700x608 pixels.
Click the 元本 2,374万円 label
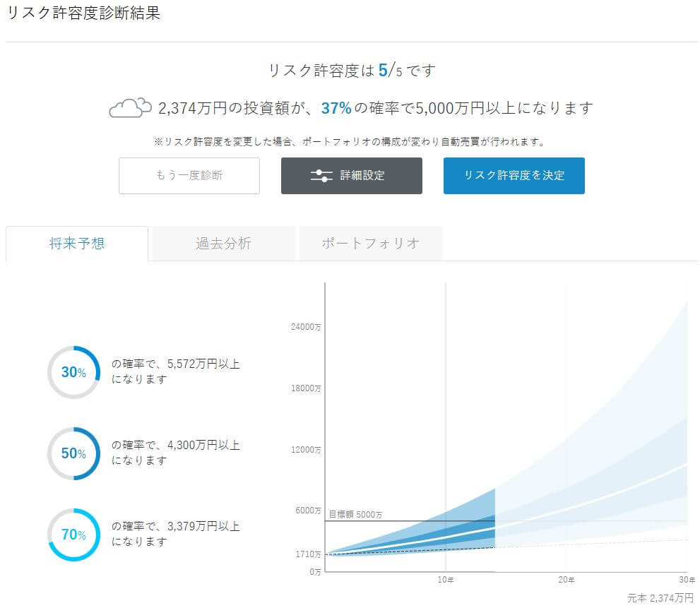660,598
